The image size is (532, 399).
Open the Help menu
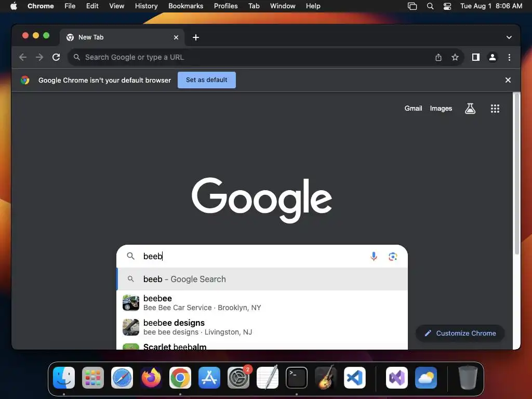(313, 6)
